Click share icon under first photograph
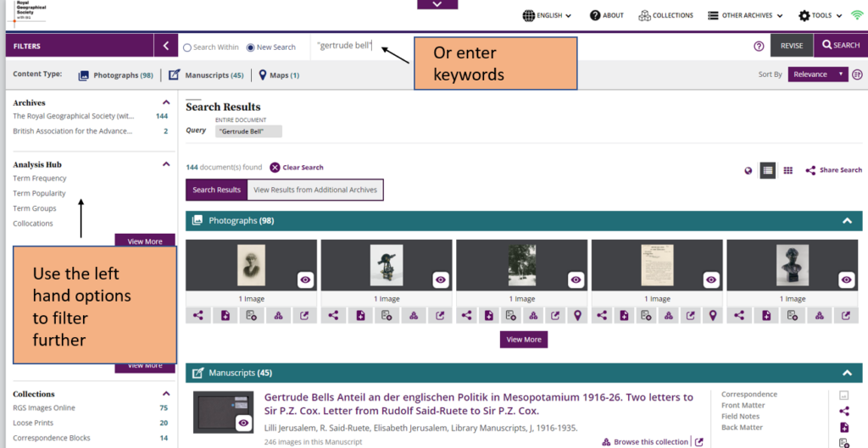Viewport: 868px width, 448px height. click(198, 315)
